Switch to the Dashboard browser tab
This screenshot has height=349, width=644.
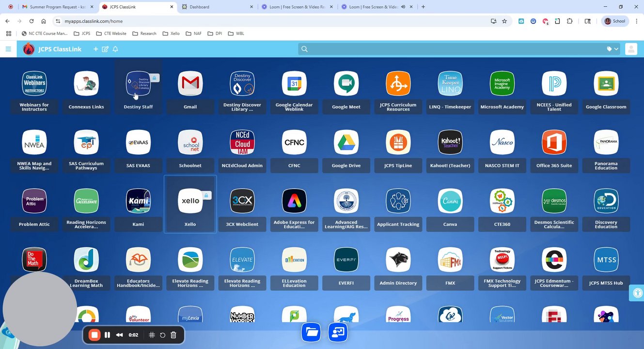(x=217, y=7)
